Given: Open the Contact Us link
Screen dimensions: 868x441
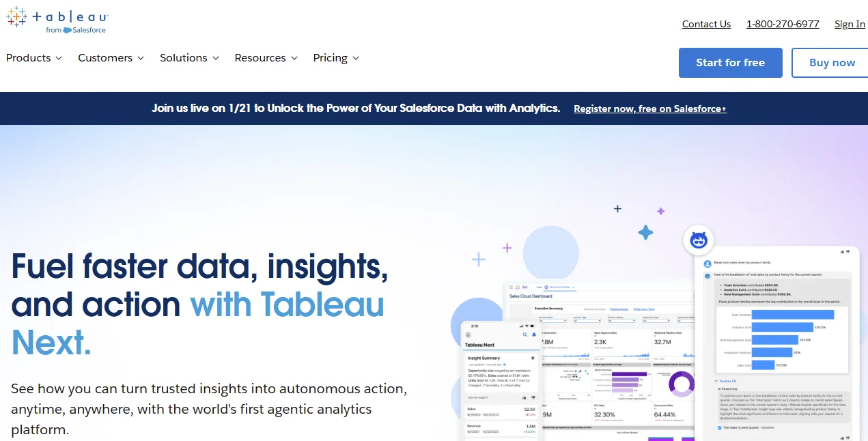Looking at the screenshot, I should (706, 24).
